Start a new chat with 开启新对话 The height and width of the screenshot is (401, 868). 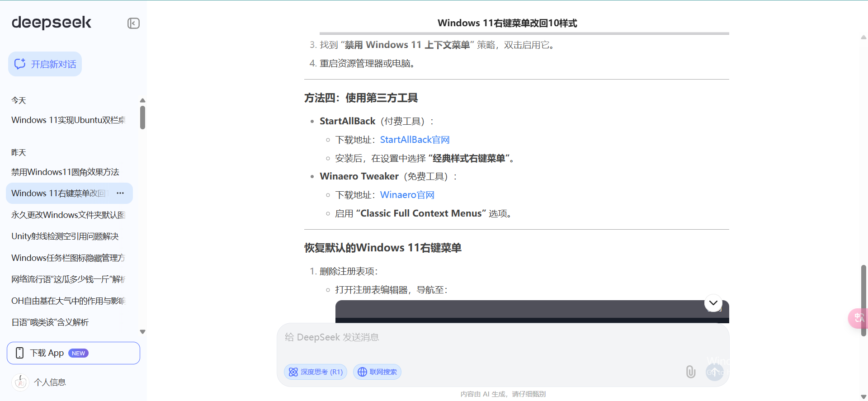(x=45, y=64)
